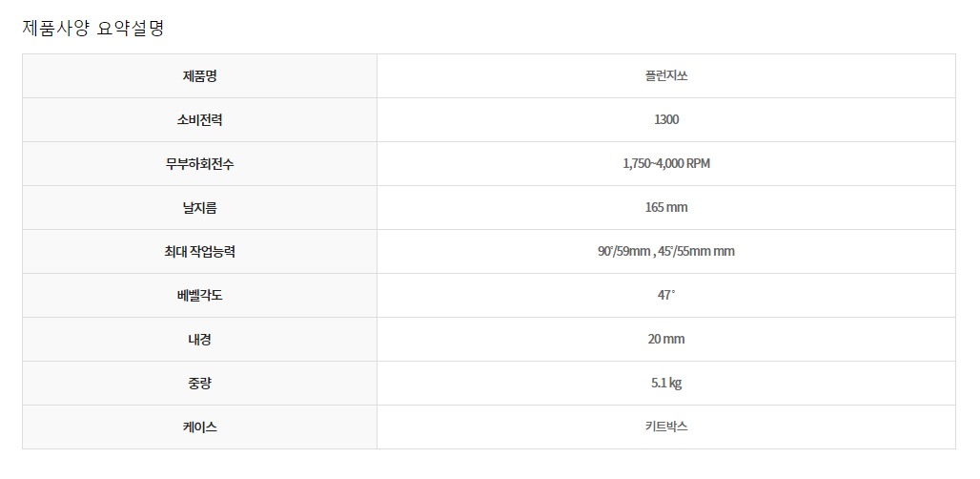Viewport: 980px width, 479px height.
Task: Click the 1,750~4,000 RPM value
Action: point(666,163)
